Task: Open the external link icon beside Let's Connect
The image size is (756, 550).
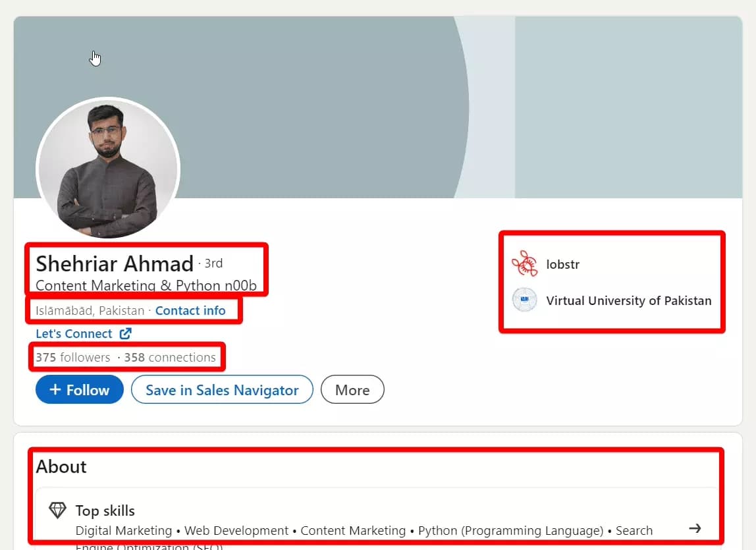Action: click(x=125, y=333)
